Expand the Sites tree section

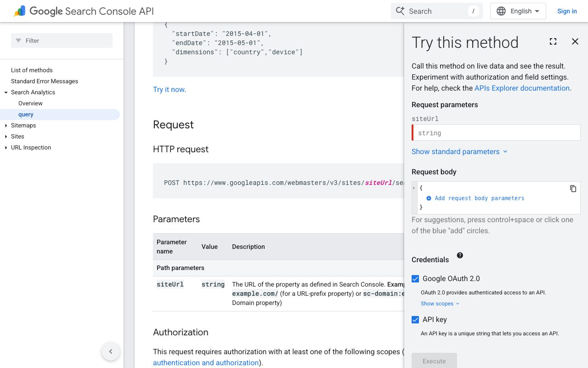click(6, 137)
